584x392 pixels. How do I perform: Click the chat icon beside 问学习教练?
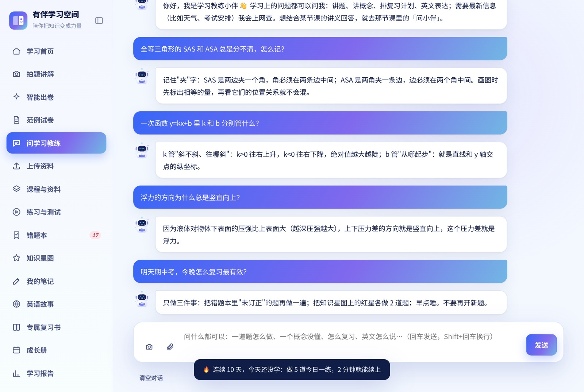(x=16, y=143)
